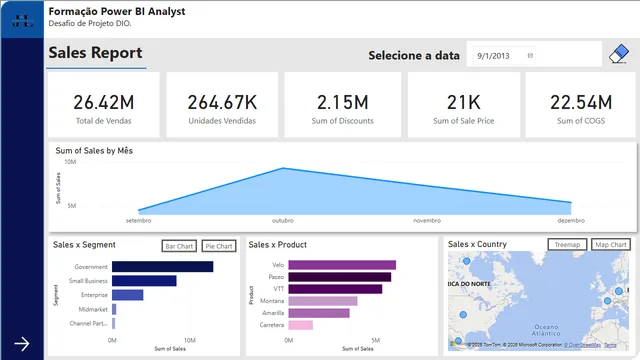Click the novembro axis label
Image resolution: width=640 pixels, height=360 pixels.
coord(427,220)
